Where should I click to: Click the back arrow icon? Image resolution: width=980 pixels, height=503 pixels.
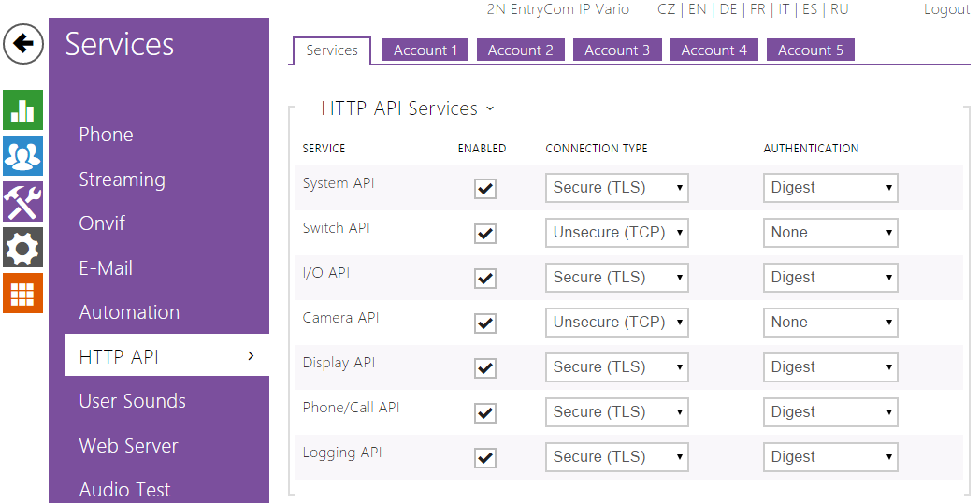point(23,44)
